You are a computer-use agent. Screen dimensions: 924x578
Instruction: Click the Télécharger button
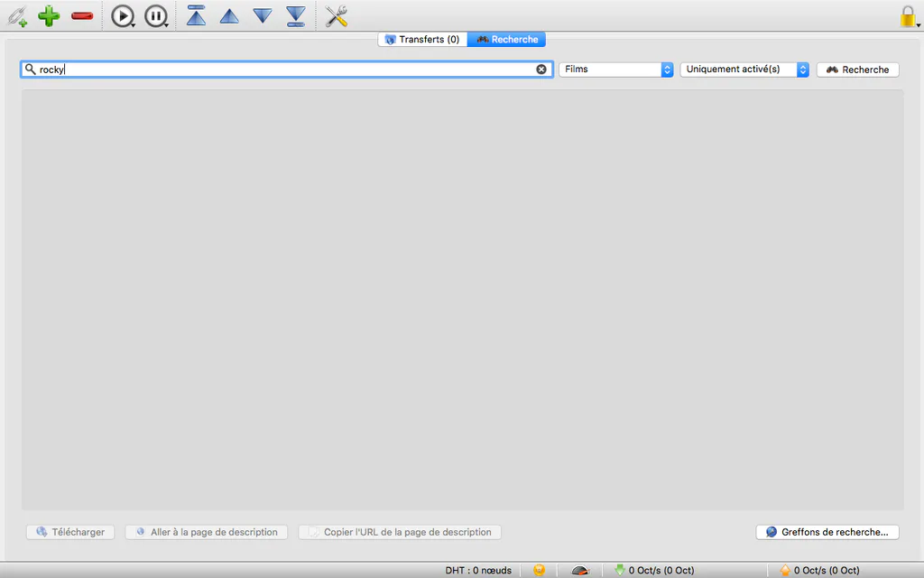pos(70,532)
